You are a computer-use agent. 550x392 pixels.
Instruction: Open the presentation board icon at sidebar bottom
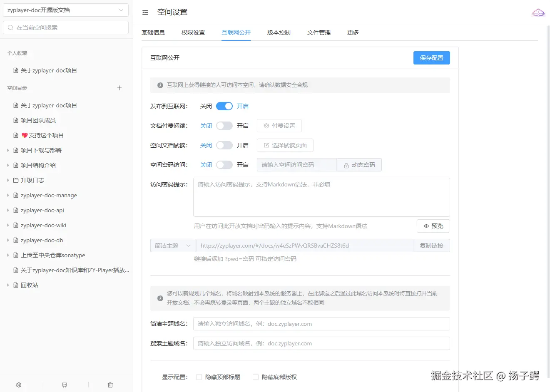click(64, 385)
